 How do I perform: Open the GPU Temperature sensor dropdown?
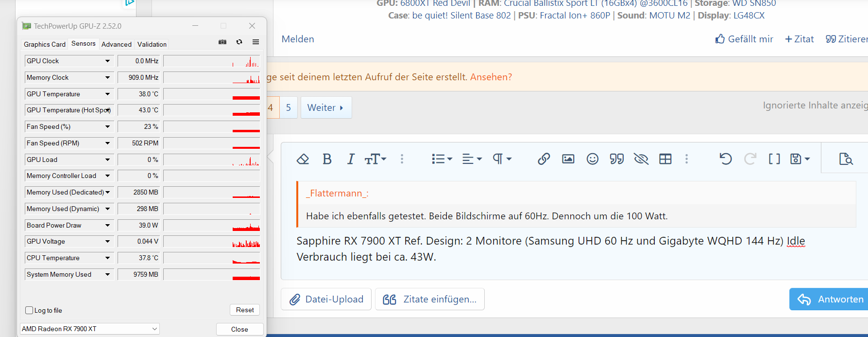click(107, 94)
